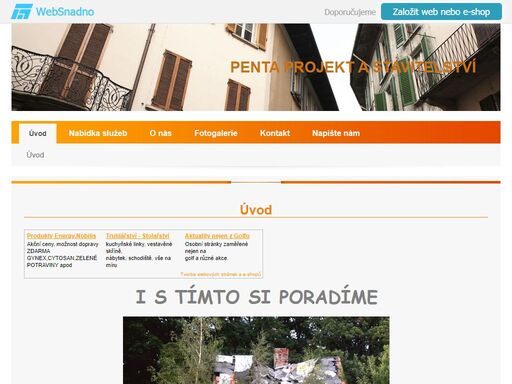Click the Doporučujeme text link

pos(350,12)
